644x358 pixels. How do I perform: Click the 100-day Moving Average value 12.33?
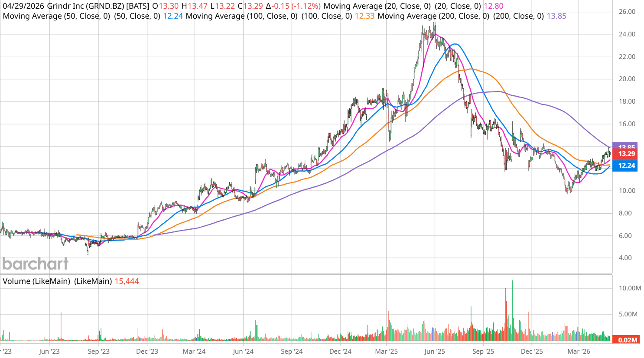(x=364, y=16)
